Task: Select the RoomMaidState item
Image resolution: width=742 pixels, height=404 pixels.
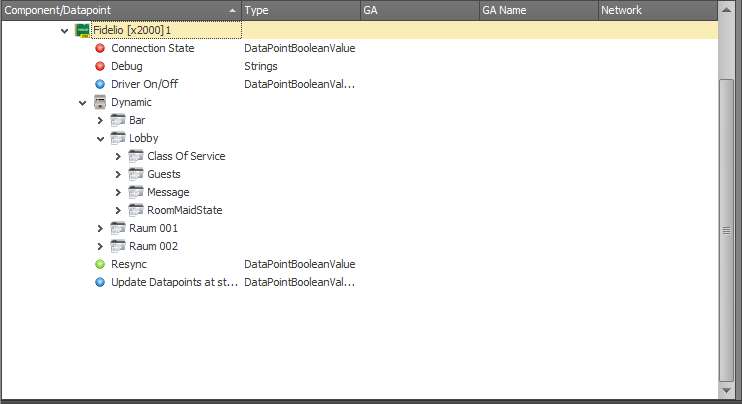Action: pyautogui.click(x=185, y=210)
